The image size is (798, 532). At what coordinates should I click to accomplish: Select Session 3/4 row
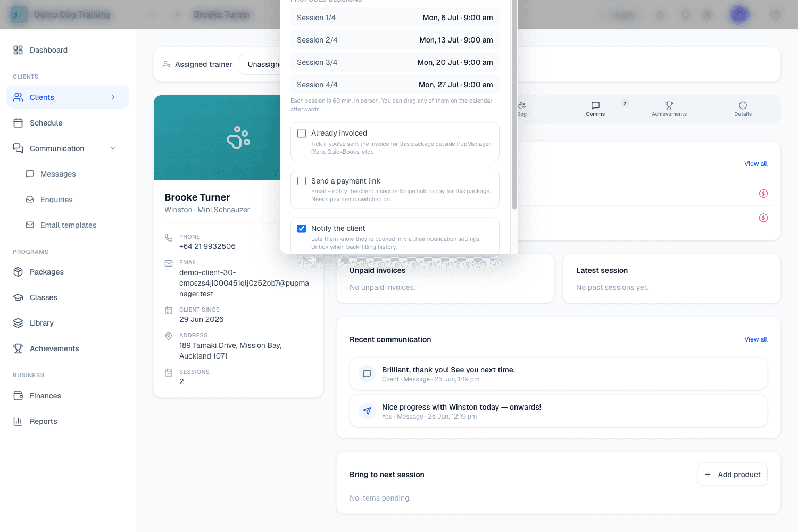395,62
